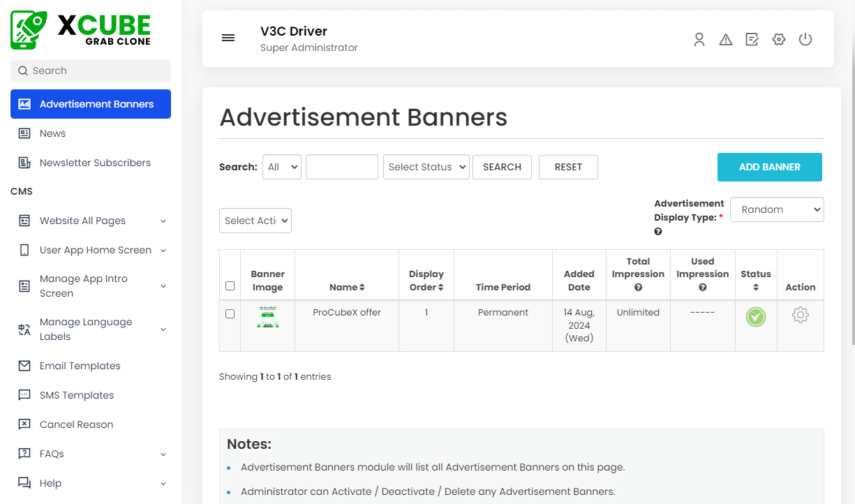855x504 pixels.
Task: Open the Select Status dropdown
Action: pyautogui.click(x=426, y=167)
